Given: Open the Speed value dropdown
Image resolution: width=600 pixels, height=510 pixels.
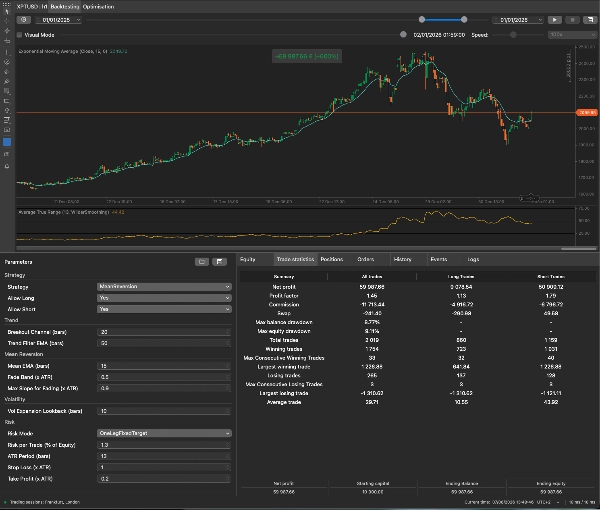Looking at the screenshot, I should 572,35.
